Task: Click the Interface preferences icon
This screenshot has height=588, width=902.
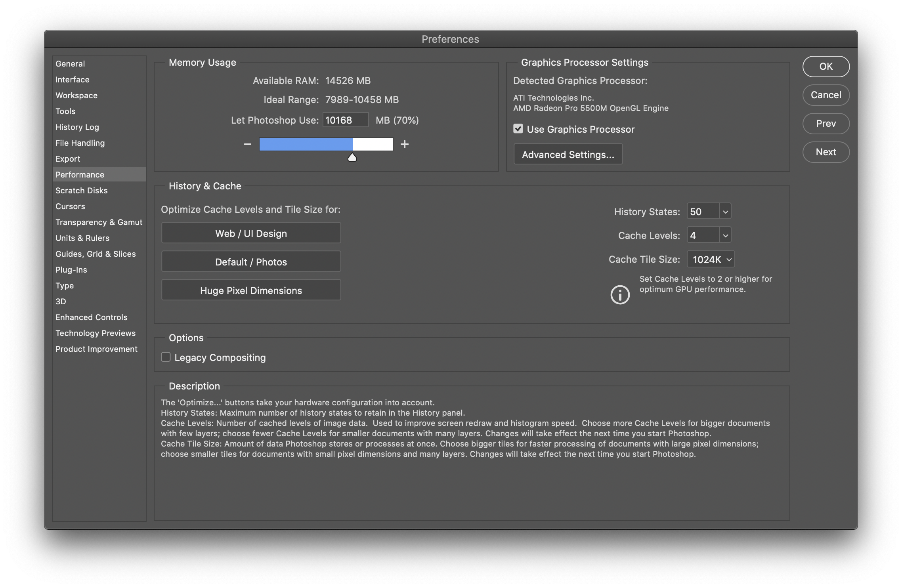Action: click(x=72, y=79)
